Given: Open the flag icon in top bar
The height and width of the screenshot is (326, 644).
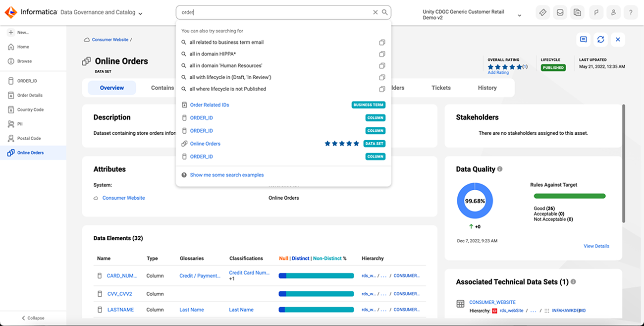Looking at the screenshot, I should 595,13.
